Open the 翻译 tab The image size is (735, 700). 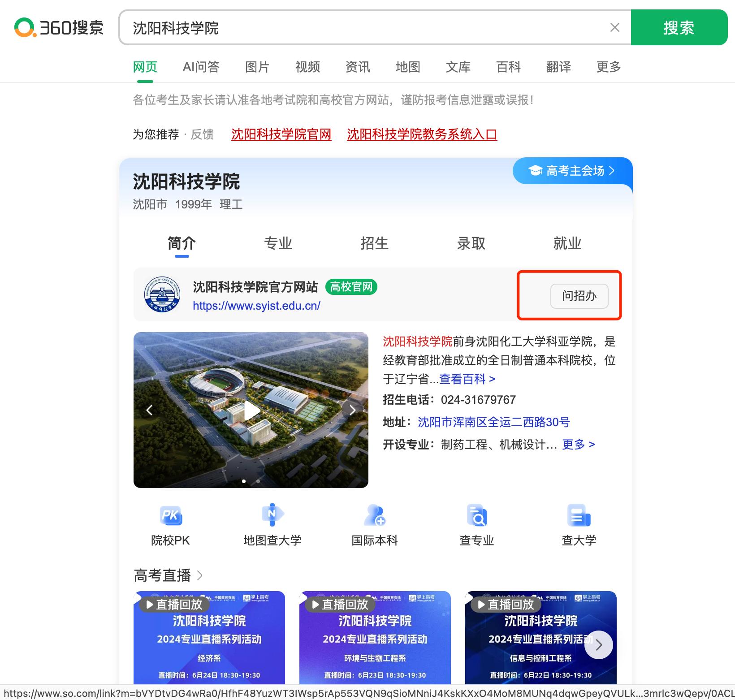(558, 67)
